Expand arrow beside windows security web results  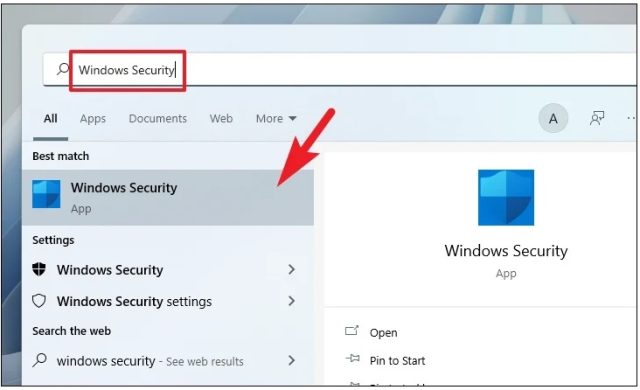tap(291, 360)
